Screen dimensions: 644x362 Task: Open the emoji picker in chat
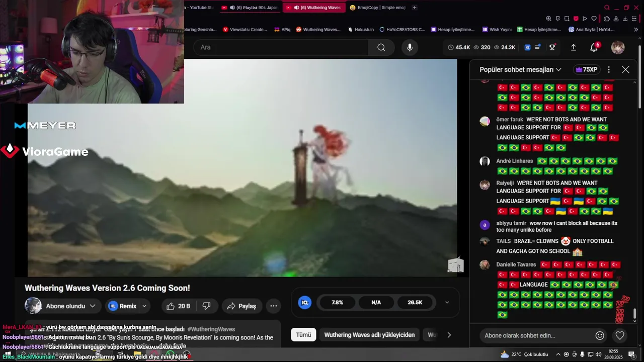coord(600,335)
